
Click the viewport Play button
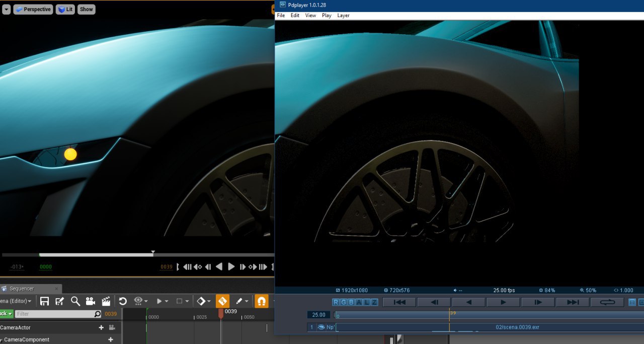tap(231, 266)
